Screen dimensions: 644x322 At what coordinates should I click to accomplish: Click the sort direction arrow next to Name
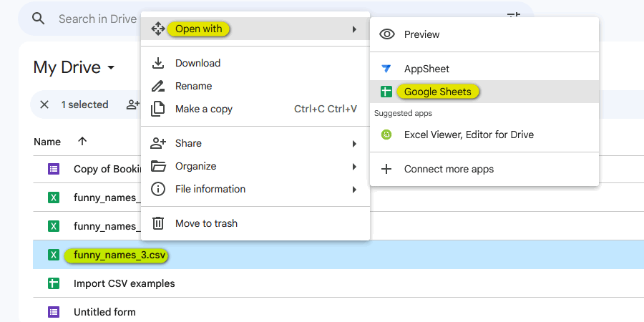82,142
